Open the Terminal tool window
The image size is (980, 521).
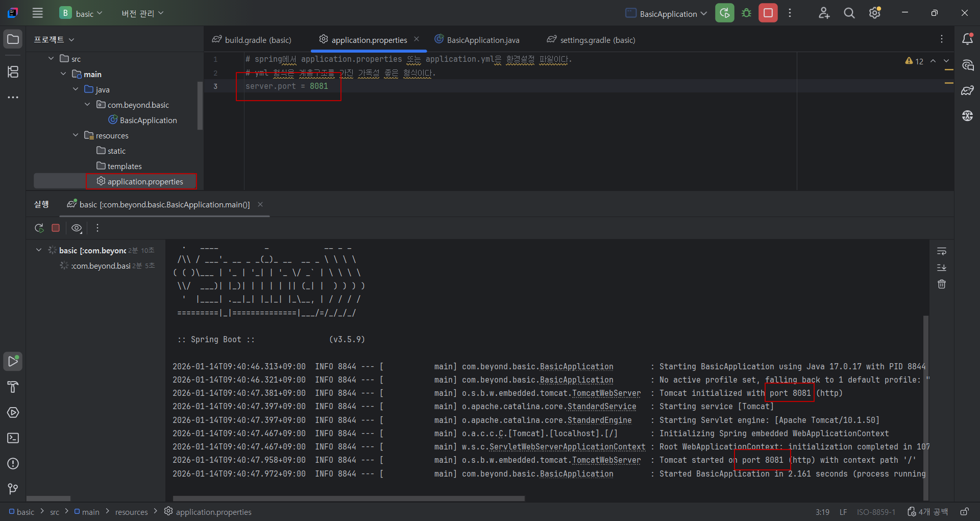click(13, 438)
